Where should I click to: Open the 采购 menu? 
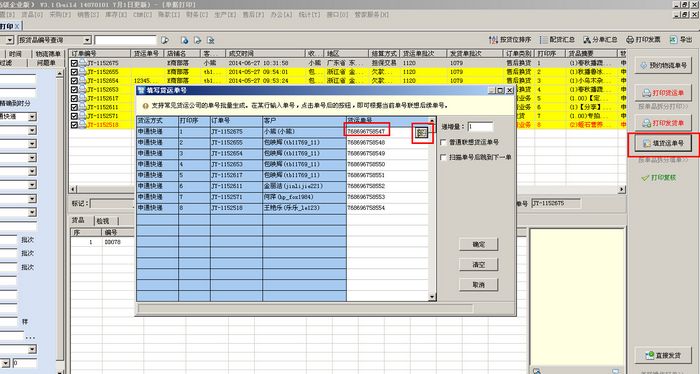[x=60, y=15]
